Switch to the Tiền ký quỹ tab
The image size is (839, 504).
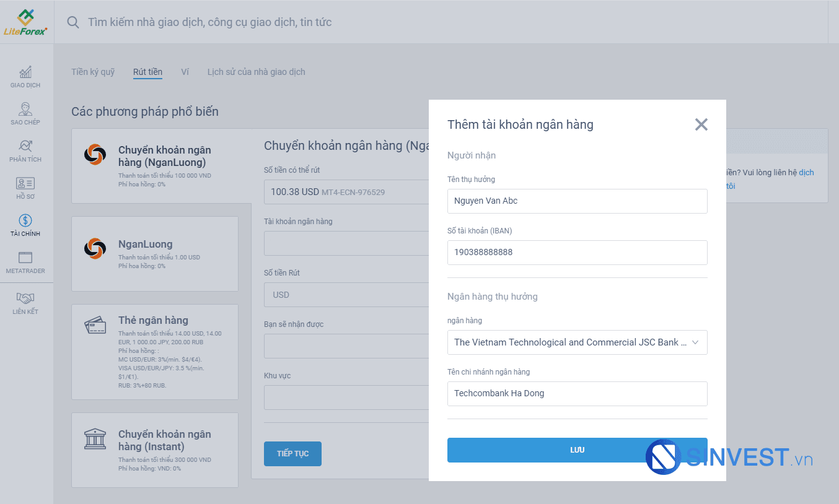point(93,72)
